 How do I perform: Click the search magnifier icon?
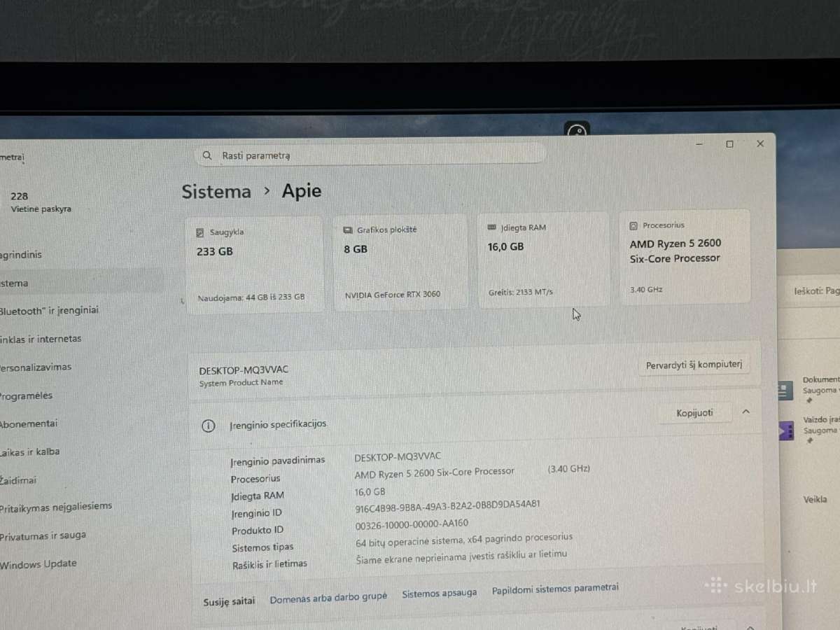click(x=206, y=156)
